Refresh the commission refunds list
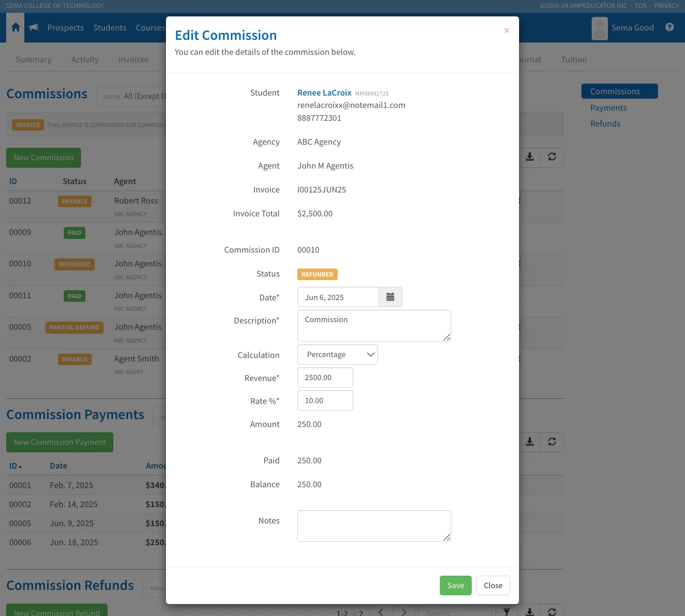The image size is (685, 616). point(552,611)
